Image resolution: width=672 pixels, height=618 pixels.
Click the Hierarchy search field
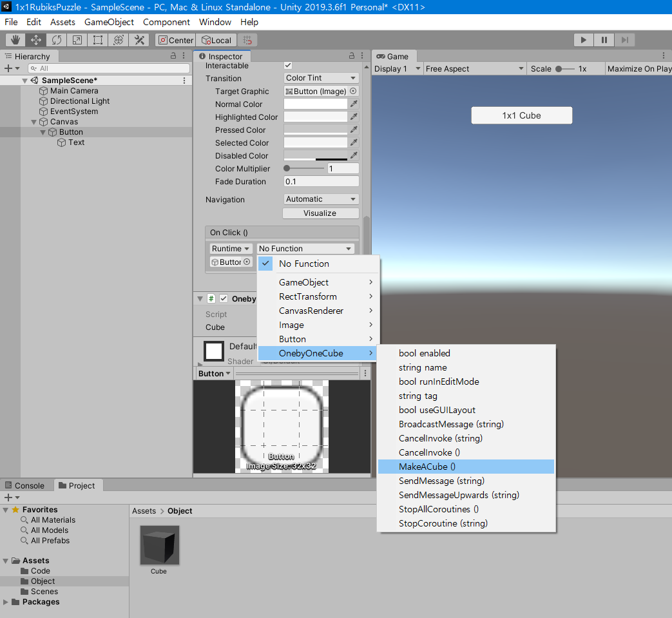click(109, 68)
